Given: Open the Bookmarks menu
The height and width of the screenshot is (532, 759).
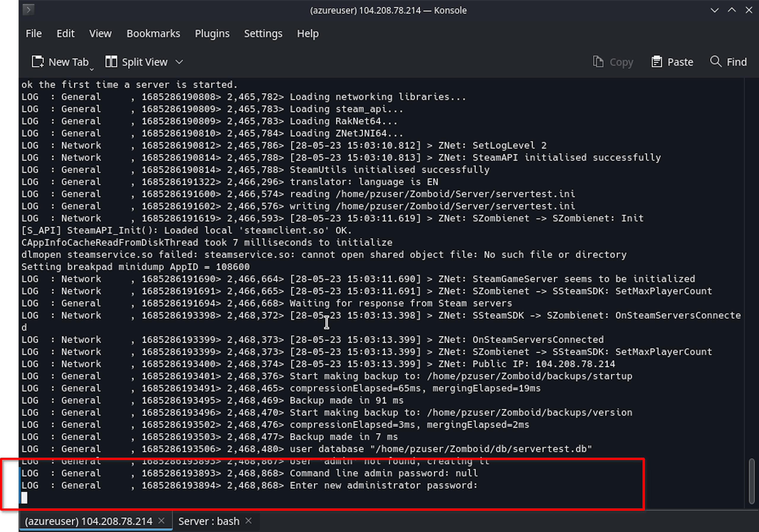Looking at the screenshot, I should tap(153, 34).
